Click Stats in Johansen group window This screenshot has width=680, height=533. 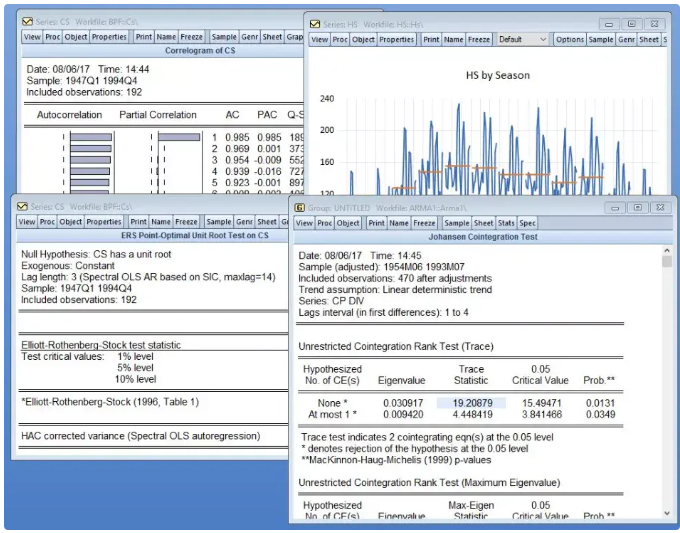tap(506, 223)
